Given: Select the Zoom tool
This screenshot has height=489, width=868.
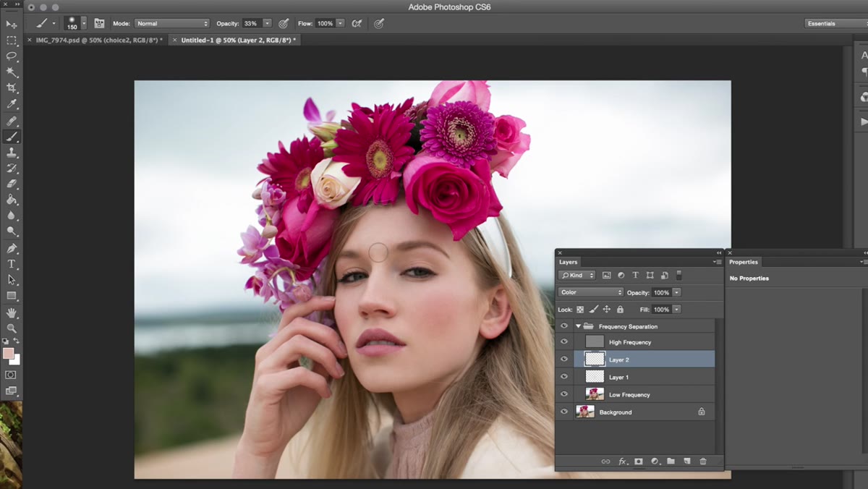Looking at the screenshot, I should 12,329.
